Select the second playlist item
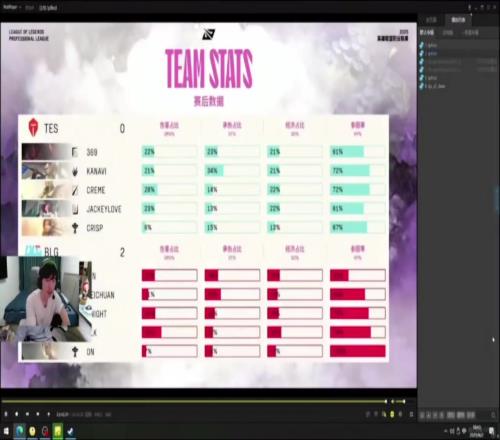Viewport: 500px width, 440px height. (x=458, y=53)
